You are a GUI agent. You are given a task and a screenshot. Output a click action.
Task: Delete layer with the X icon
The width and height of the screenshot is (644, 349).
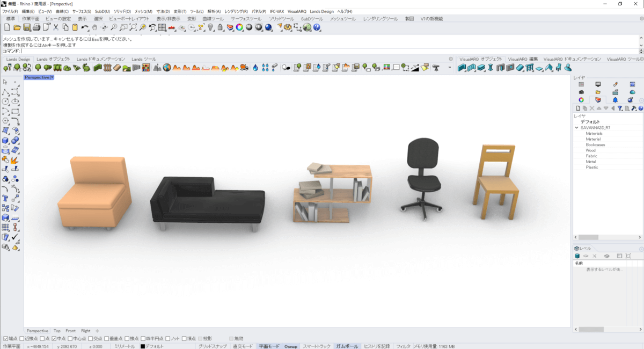click(592, 108)
